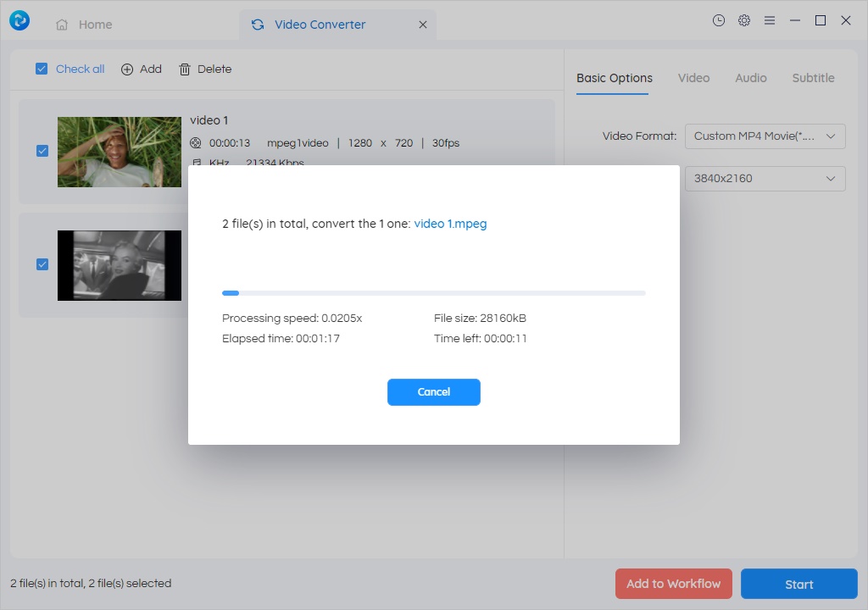Click the Video Converter refresh icon

coord(258,25)
